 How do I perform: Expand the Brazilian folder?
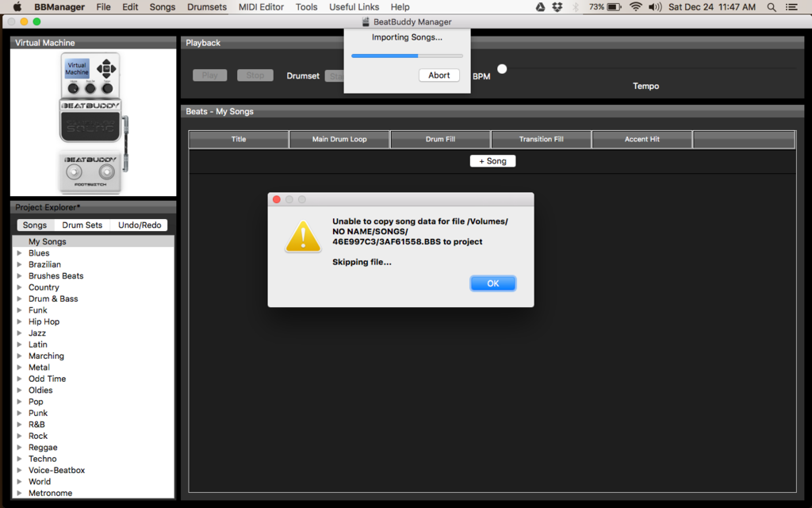point(19,264)
